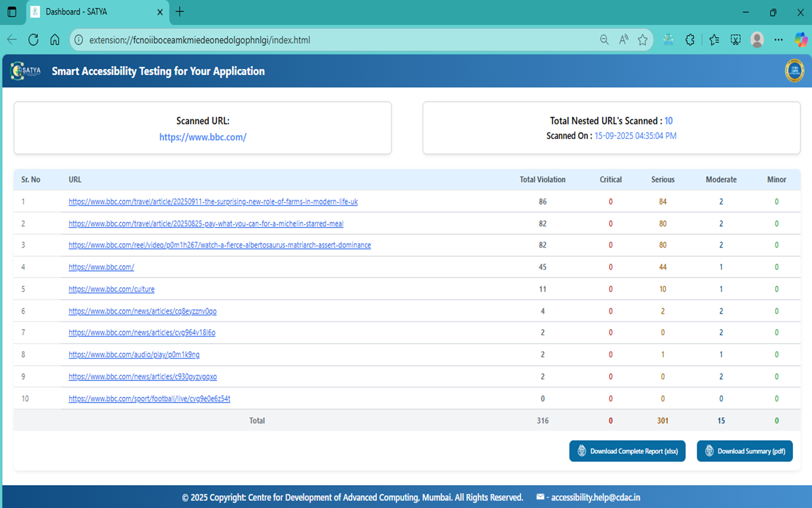Image resolution: width=812 pixels, height=508 pixels.
Task: Open the user profile avatar
Action: (x=757, y=40)
